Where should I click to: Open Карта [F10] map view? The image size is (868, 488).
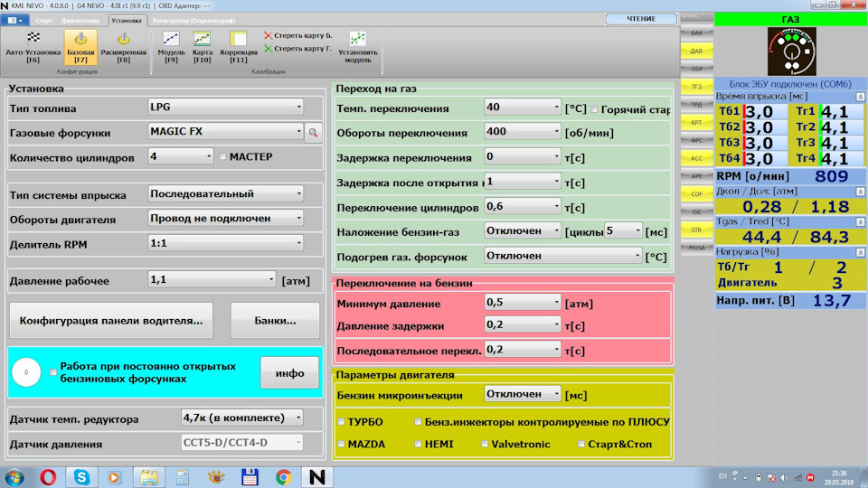pos(202,47)
